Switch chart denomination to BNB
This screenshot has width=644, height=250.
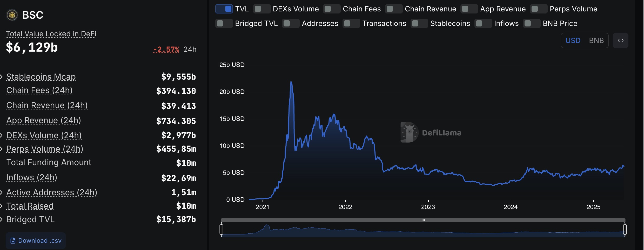(596, 40)
